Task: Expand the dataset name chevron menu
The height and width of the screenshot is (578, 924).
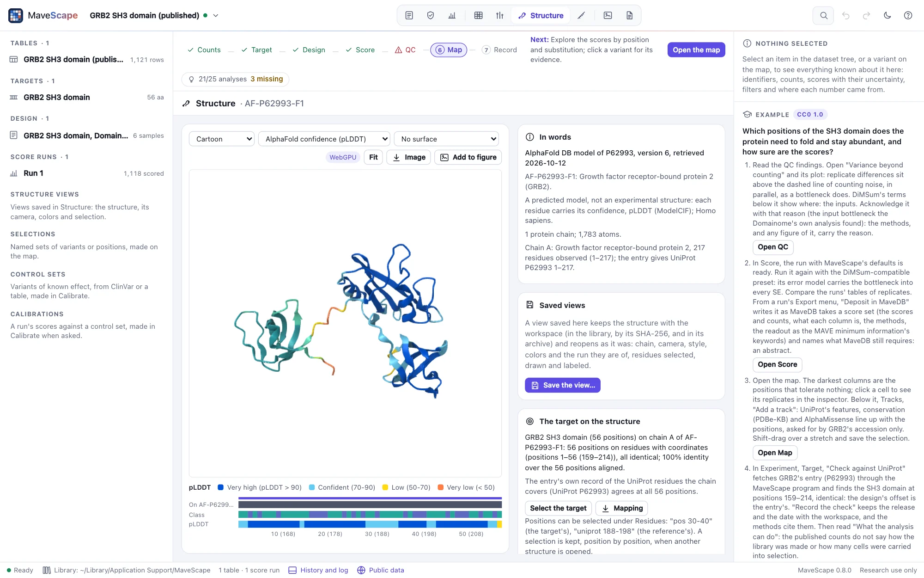Action: tap(215, 15)
